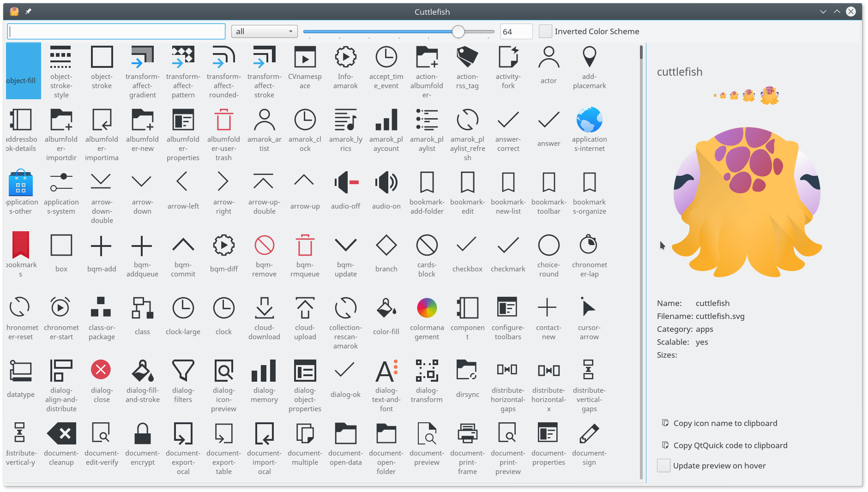Select the dialog-filters funnel icon

tap(183, 370)
